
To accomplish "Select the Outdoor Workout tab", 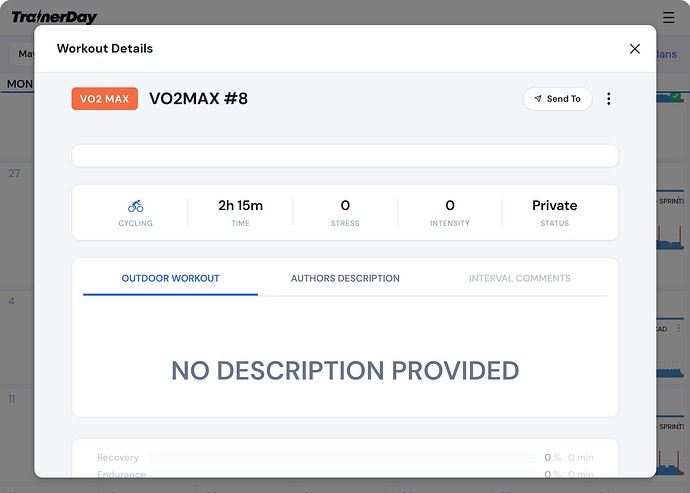I will (x=170, y=279).
